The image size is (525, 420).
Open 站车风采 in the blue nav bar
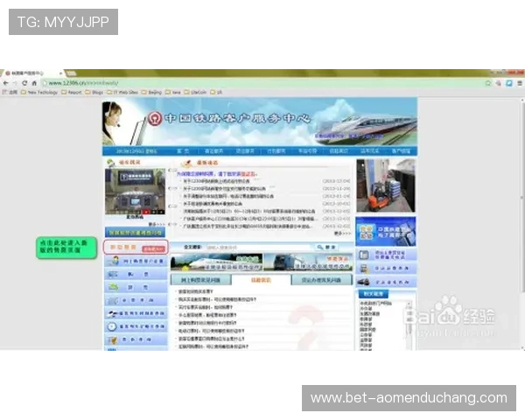coord(369,151)
